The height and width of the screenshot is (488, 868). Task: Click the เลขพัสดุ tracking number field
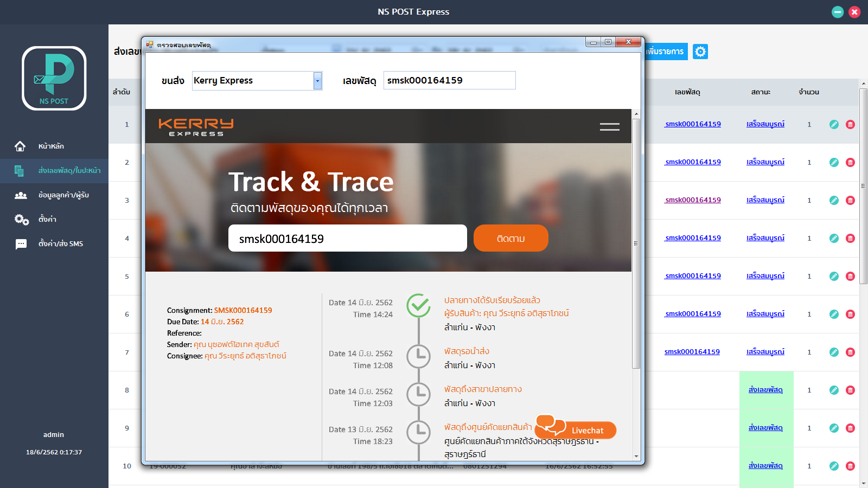(x=449, y=80)
